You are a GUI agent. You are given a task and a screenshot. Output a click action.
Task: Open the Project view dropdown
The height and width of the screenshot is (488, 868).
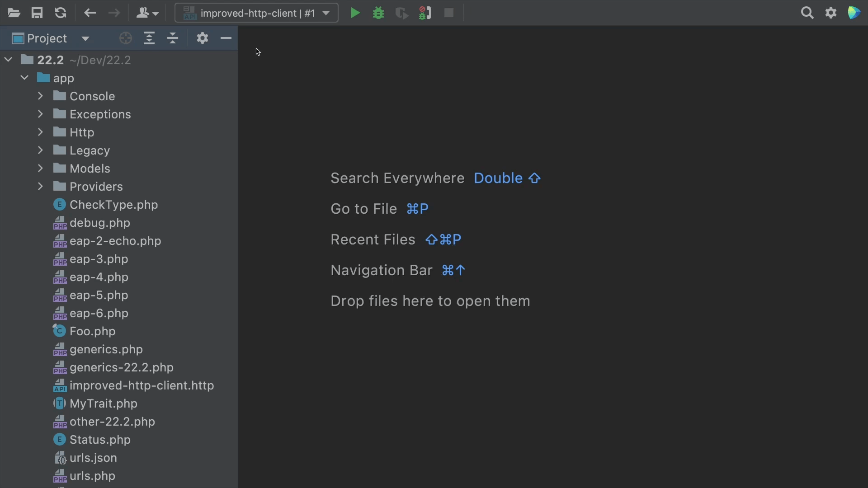85,38
